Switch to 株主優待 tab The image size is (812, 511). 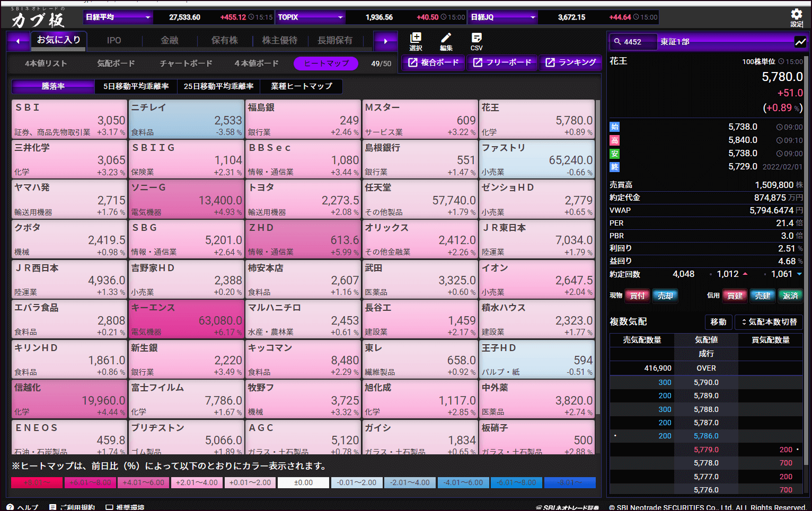280,40
